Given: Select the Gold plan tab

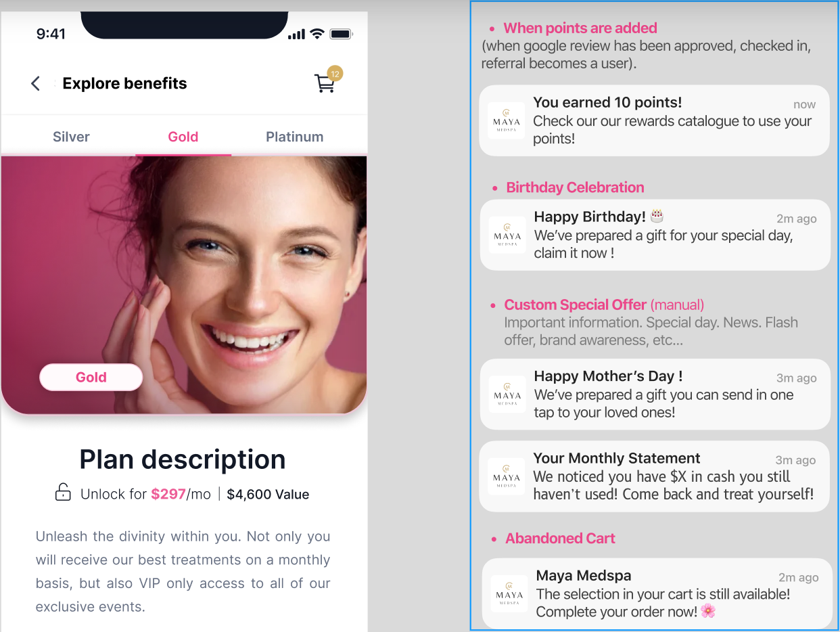Looking at the screenshot, I should coord(183,137).
